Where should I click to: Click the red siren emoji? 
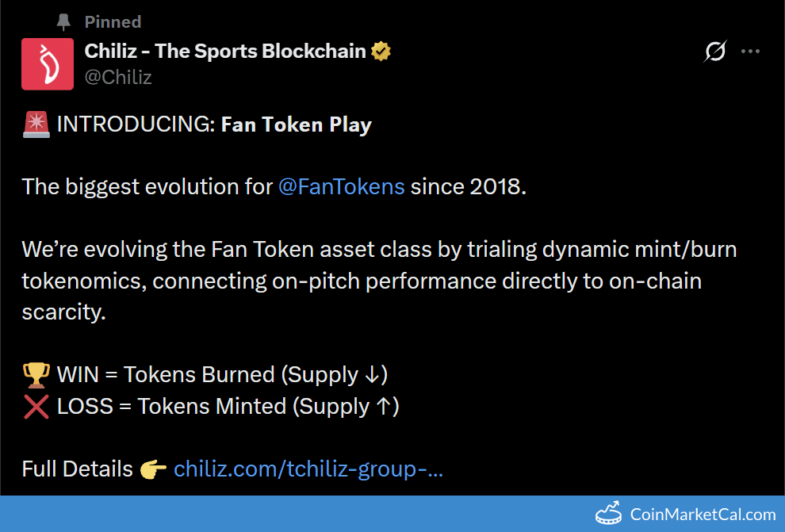click(36, 124)
